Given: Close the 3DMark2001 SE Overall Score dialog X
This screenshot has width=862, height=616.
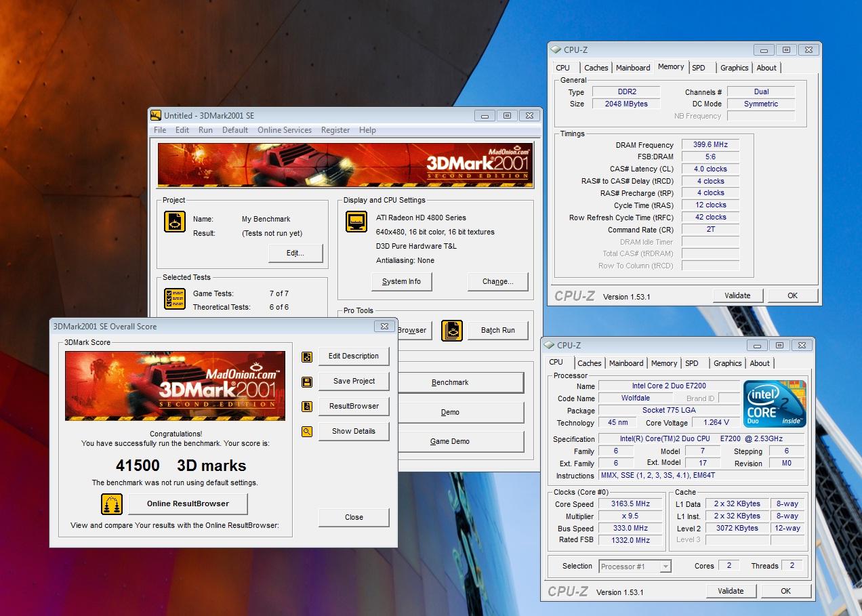Looking at the screenshot, I should [x=384, y=327].
